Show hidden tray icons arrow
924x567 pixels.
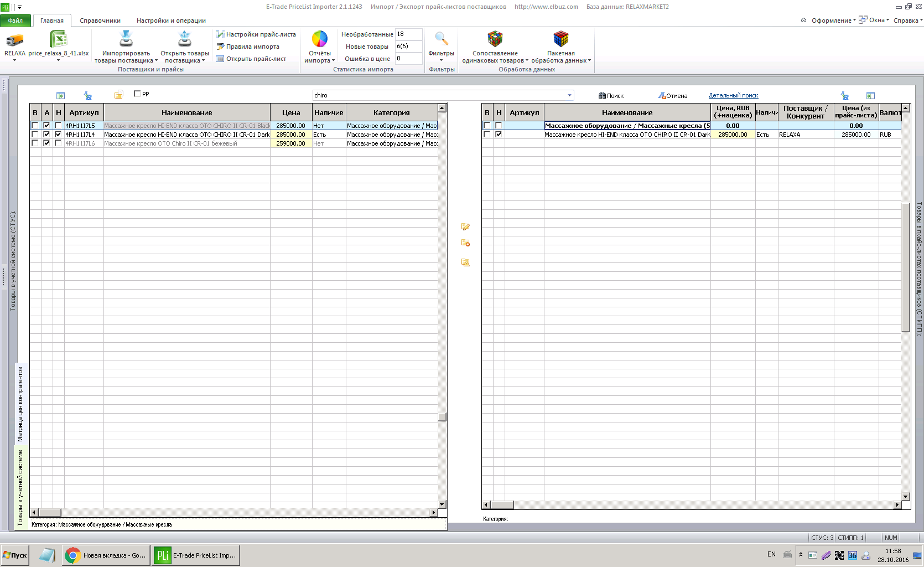[x=800, y=555]
